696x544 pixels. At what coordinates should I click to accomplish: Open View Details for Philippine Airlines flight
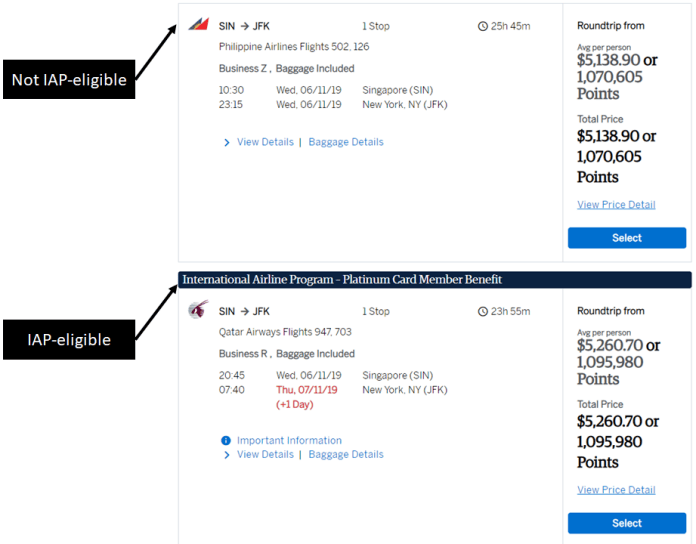[x=265, y=142]
